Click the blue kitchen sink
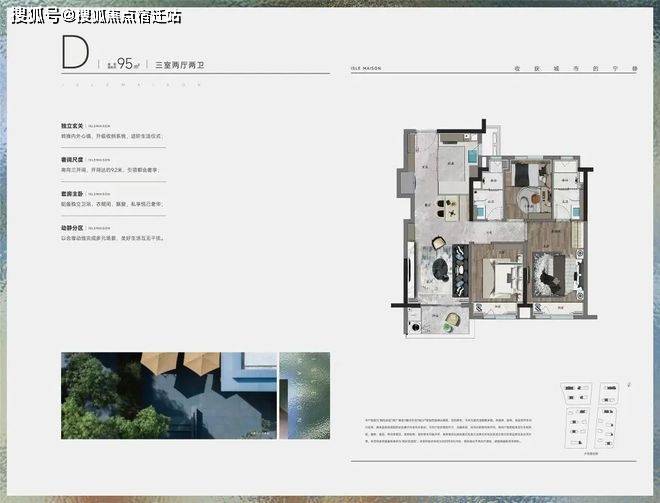The height and width of the screenshot is (503, 660). (473, 157)
